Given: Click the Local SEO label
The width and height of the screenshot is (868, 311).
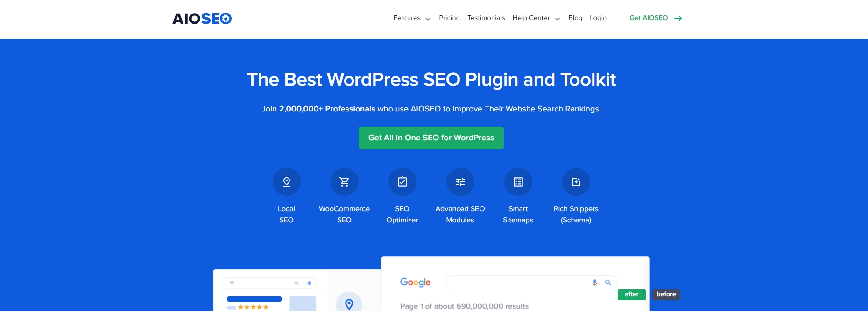Looking at the screenshot, I should (287, 214).
